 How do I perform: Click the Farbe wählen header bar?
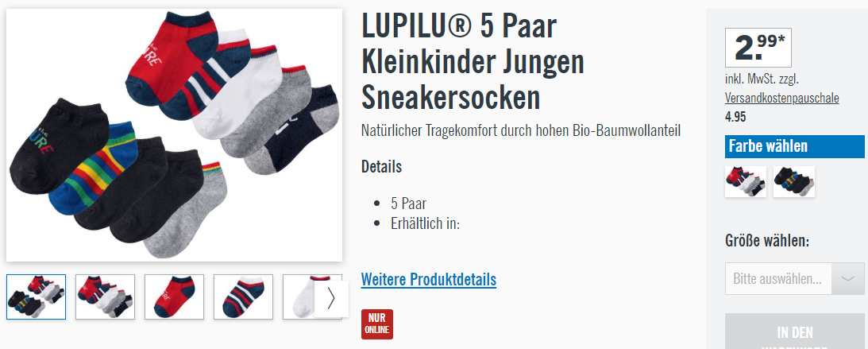pyautogui.click(x=794, y=147)
